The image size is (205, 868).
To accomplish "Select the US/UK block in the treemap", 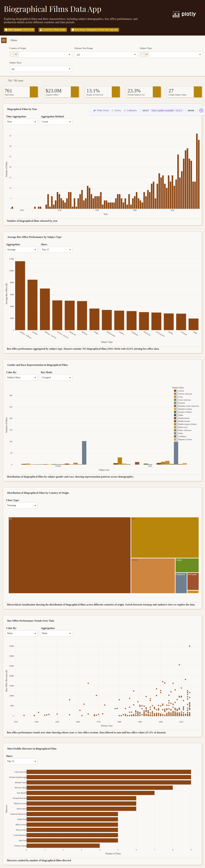I will (x=153, y=576).
